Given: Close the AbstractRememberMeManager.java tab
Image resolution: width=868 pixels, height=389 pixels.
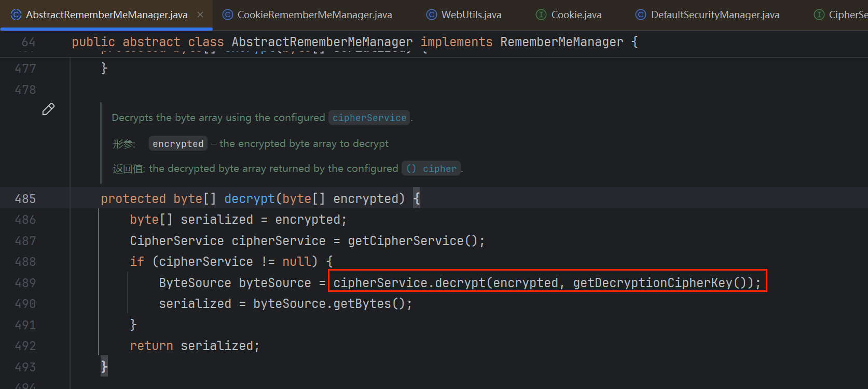Looking at the screenshot, I should (x=200, y=15).
